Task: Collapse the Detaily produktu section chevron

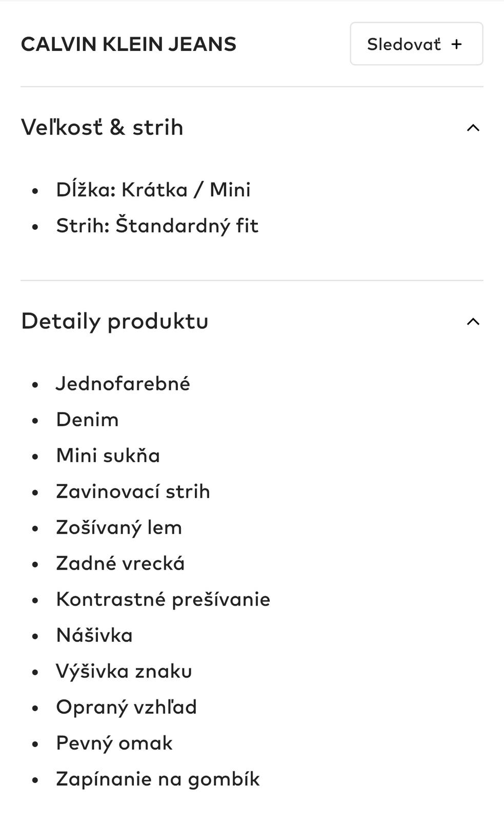Action: (x=473, y=322)
